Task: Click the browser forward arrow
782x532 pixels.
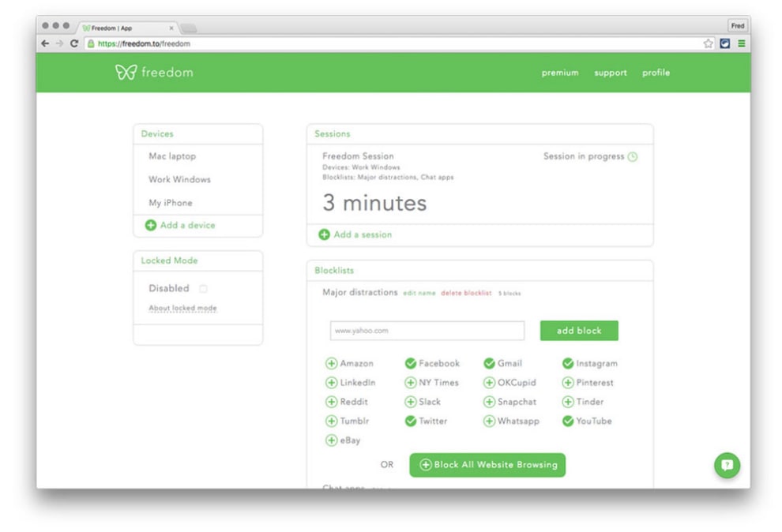Action: [60, 44]
